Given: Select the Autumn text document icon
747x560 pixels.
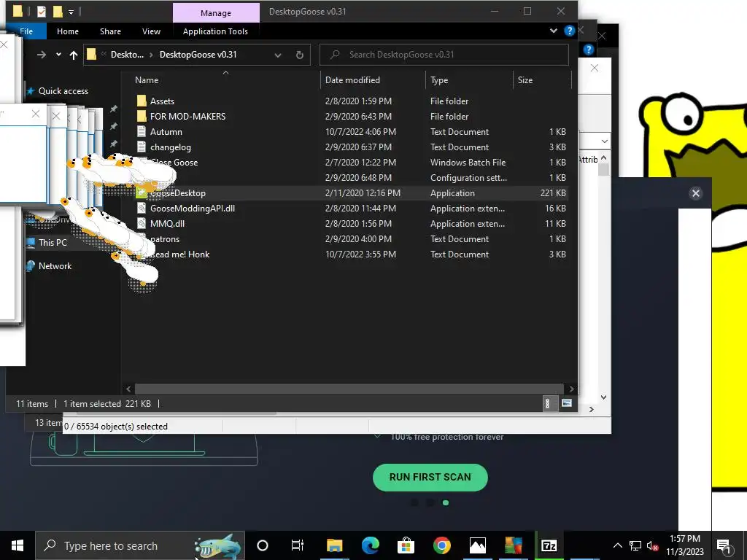Looking at the screenshot, I should pyautogui.click(x=141, y=131).
